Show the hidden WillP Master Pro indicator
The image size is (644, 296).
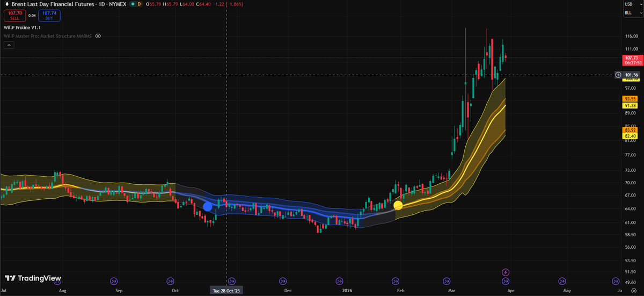(98, 36)
